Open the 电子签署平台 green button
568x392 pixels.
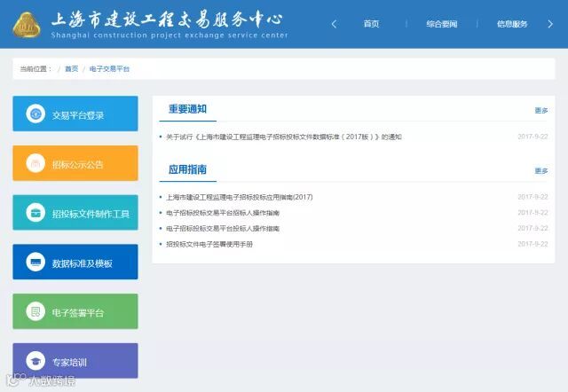(75, 311)
